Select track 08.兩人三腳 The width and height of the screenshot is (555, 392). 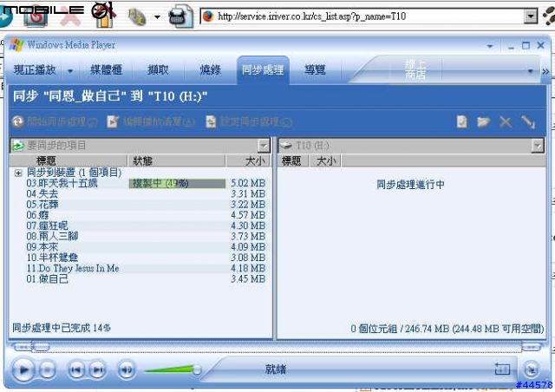coord(52,236)
